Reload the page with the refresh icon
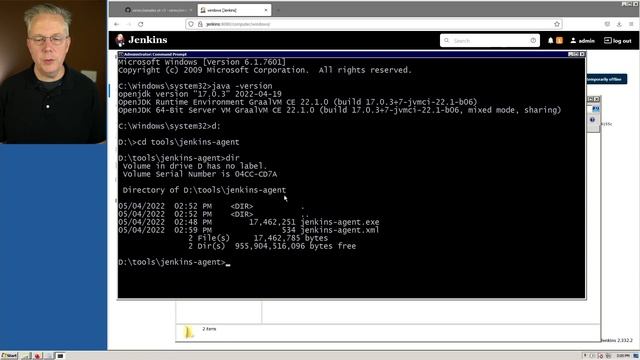The height and width of the screenshot is (360, 640). (141, 24)
